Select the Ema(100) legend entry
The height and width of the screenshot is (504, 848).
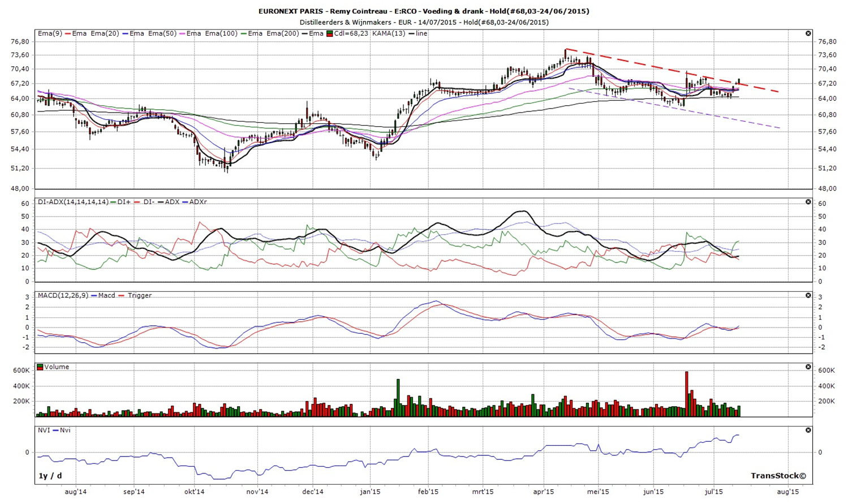point(221,34)
